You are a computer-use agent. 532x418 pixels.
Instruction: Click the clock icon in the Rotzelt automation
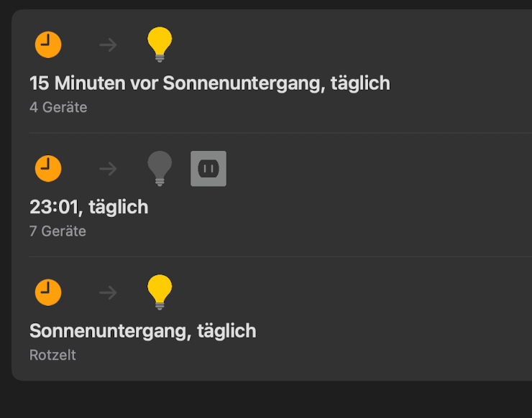(x=48, y=292)
